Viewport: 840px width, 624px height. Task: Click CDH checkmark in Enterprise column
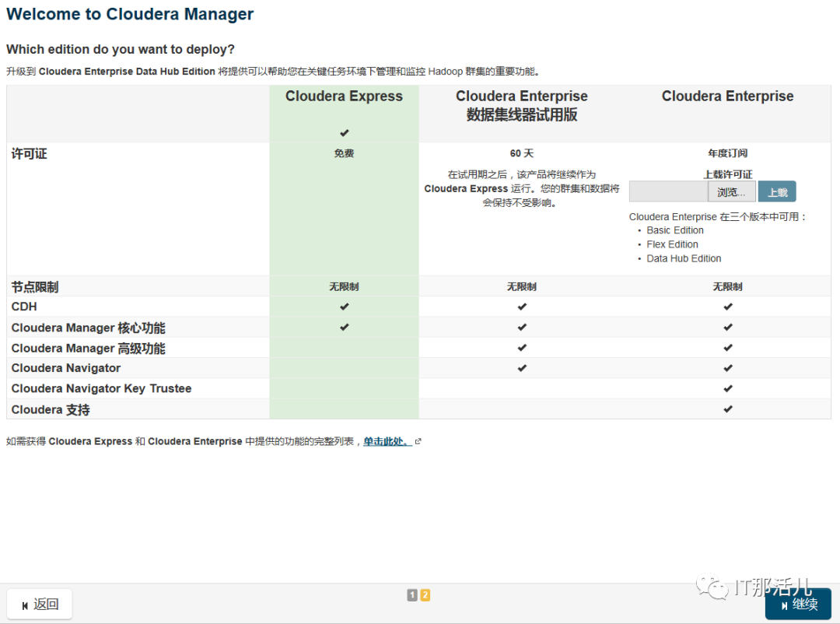(x=728, y=307)
